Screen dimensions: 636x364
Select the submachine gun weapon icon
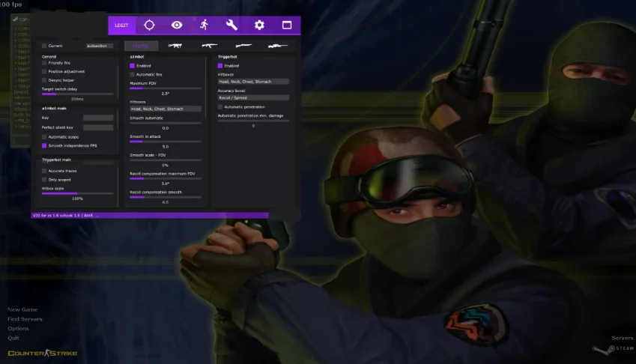(x=175, y=46)
